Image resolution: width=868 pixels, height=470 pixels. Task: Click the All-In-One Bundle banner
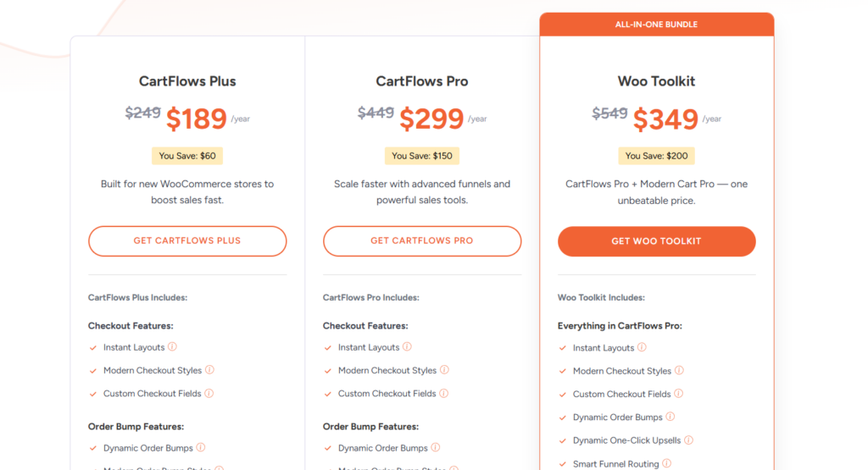(x=656, y=25)
